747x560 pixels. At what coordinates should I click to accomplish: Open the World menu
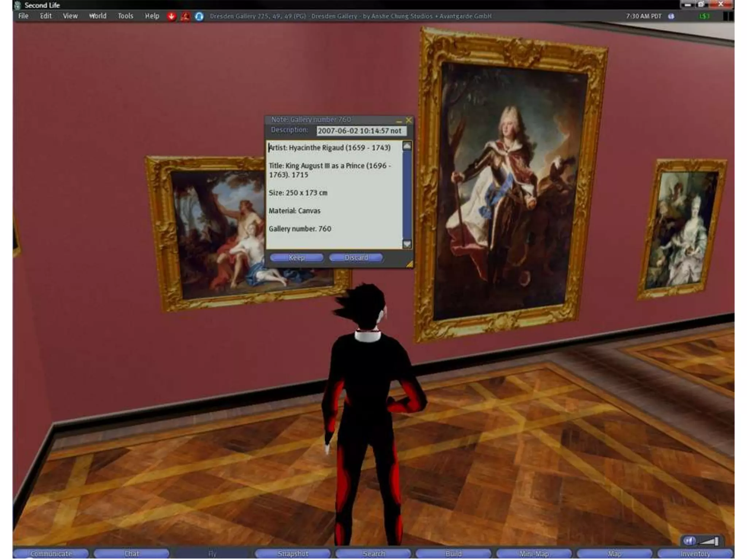(x=98, y=16)
